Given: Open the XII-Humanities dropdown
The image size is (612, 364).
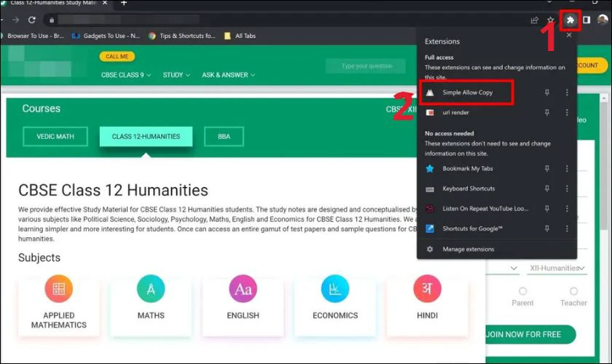Looking at the screenshot, I should point(557,268).
